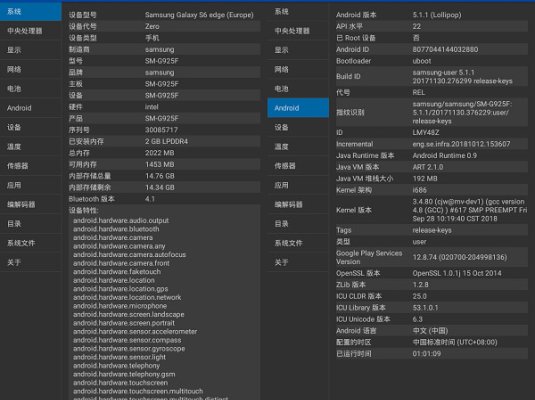Select the 已运行时间 value 01:01:09
Image resolution: width=535 pixels, height=400 pixels.
coord(426,354)
